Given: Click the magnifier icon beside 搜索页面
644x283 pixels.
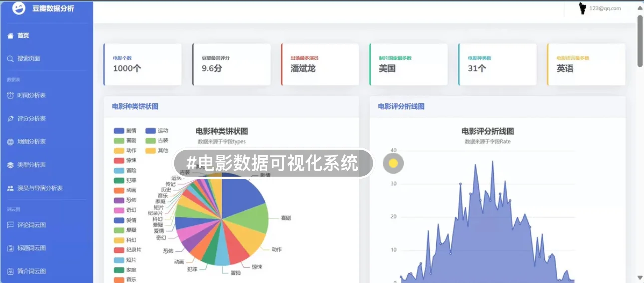Looking at the screenshot, I should (10, 59).
